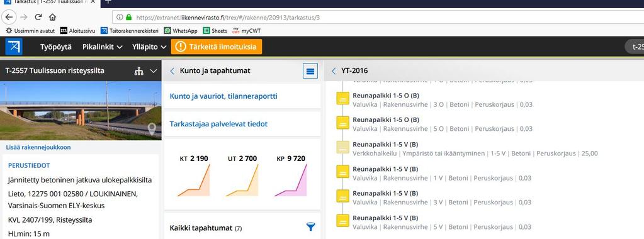The height and width of the screenshot is (239, 644).
Task: Click the site information icon in address bar
Action: click(120, 17)
